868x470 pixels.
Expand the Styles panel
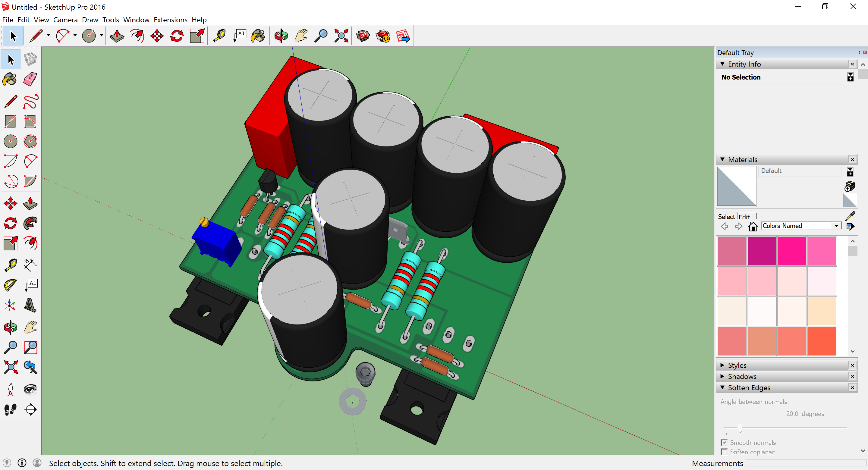722,365
